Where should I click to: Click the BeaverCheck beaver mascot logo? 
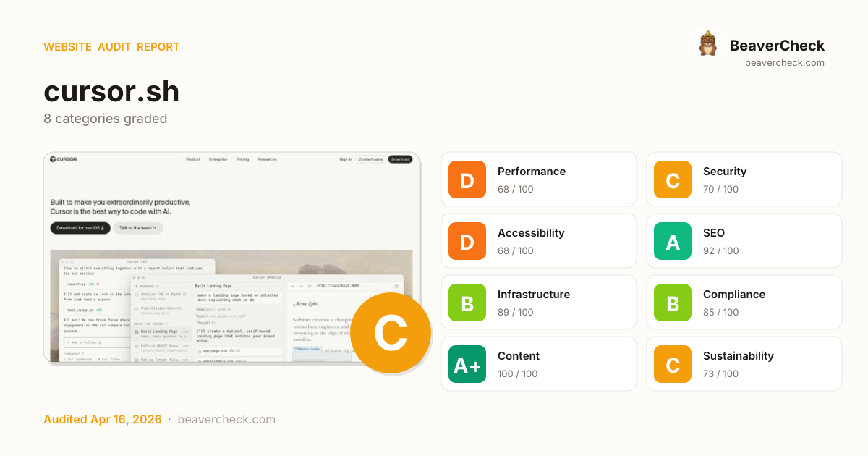click(x=707, y=44)
